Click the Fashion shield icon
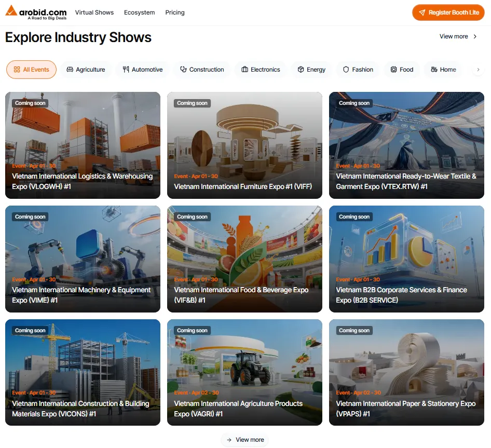The image size is (491, 448). [346, 70]
